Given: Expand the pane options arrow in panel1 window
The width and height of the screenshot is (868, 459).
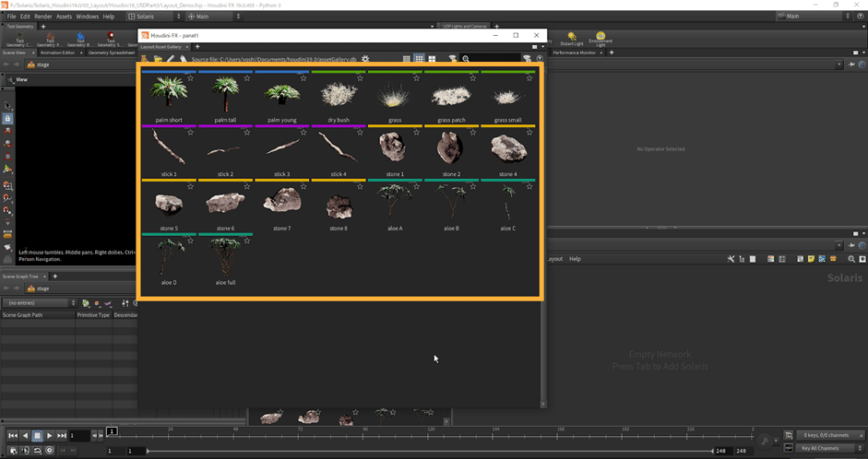Looking at the screenshot, I should tap(542, 47).
